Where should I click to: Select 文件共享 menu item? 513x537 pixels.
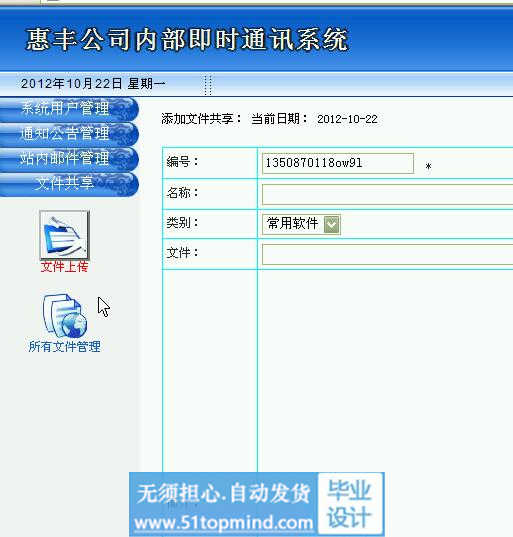coord(68,184)
